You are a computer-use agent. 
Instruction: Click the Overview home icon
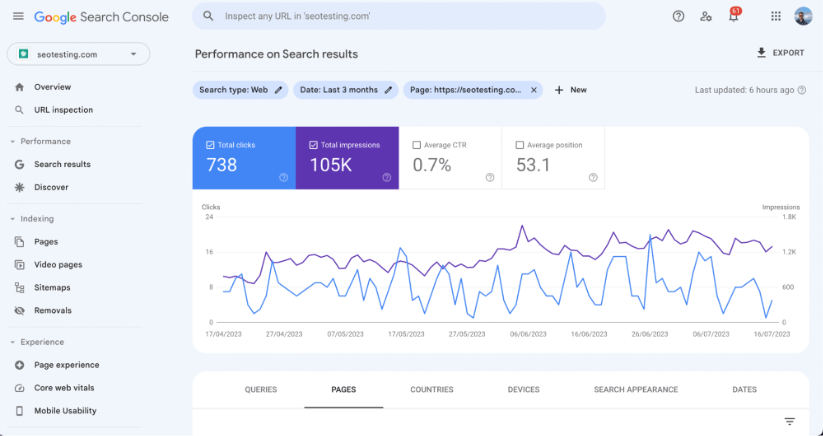(x=19, y=87)
